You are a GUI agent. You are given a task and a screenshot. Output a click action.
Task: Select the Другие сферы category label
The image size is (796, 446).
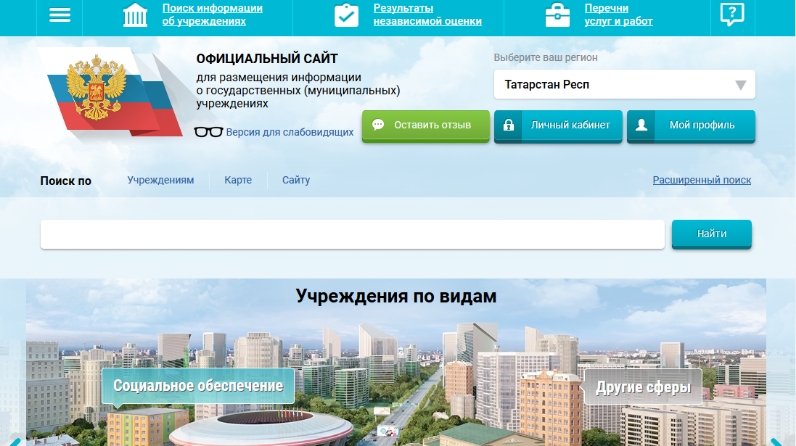point(643,387)
